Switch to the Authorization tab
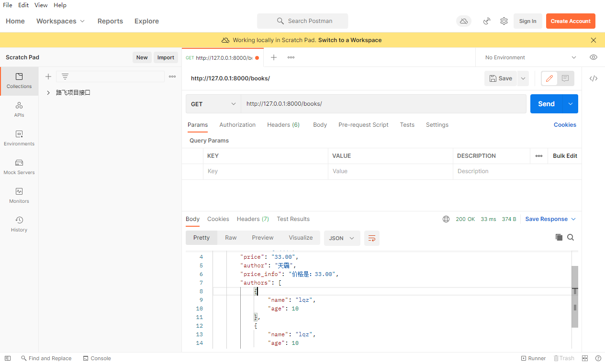The width and height of the screenshot is (605, 364). pos(237,125)
